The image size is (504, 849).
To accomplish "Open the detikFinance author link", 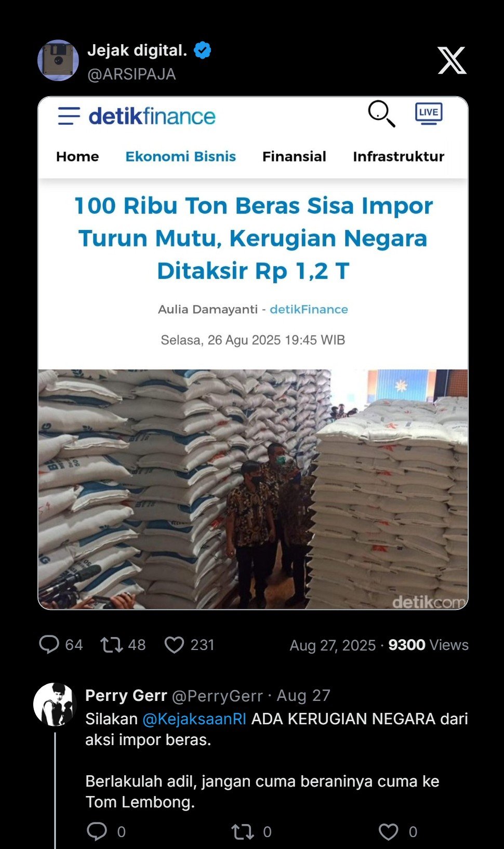I will (309, 309).
